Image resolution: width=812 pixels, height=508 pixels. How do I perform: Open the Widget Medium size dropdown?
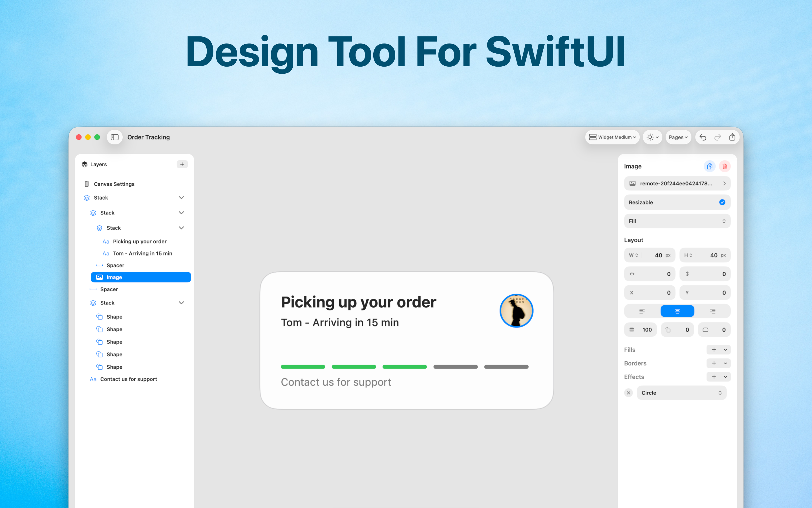612,137
